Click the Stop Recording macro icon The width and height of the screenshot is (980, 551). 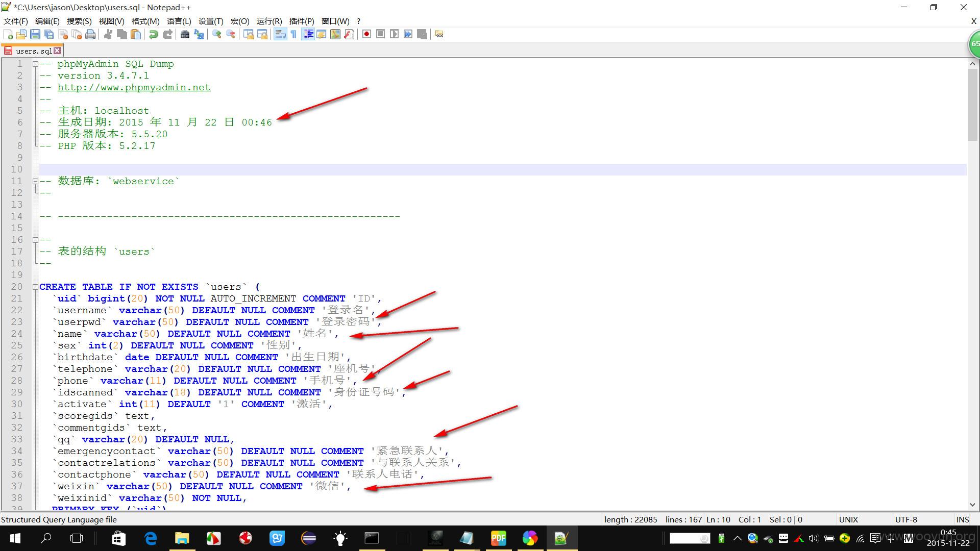(x=380, y=34)
